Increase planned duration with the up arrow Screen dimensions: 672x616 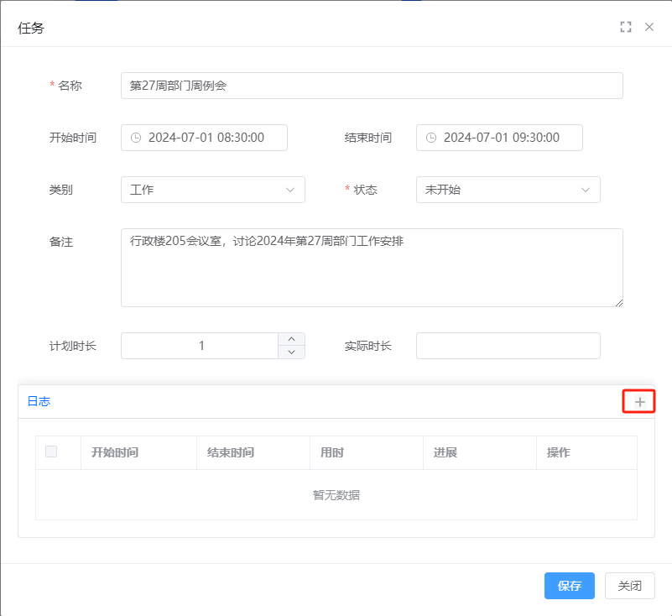(x=291, y=339)
